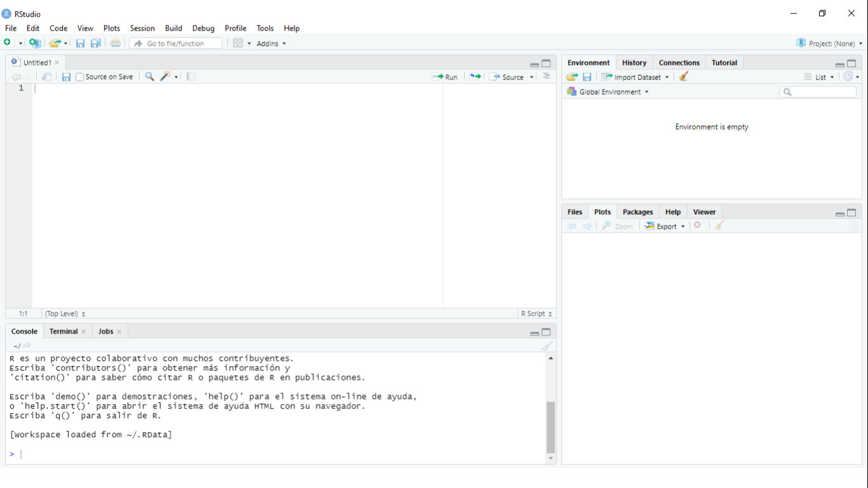
Task: Open the new file type dropdown arrow
Action: (x=20, y=43)
